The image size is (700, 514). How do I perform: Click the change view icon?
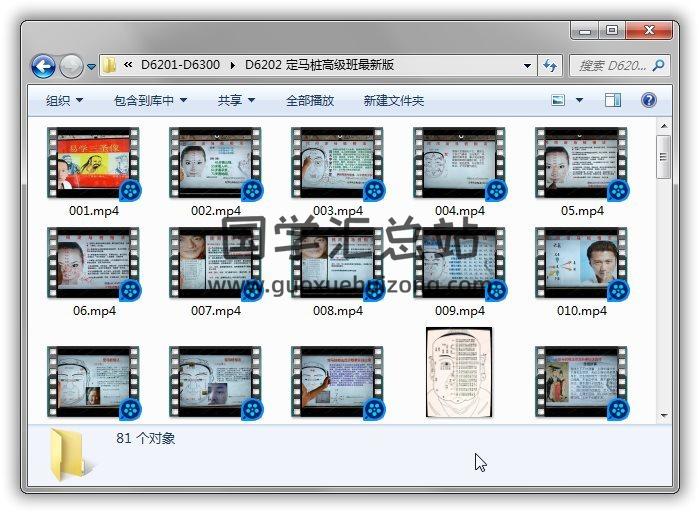[x=559, y=100]
